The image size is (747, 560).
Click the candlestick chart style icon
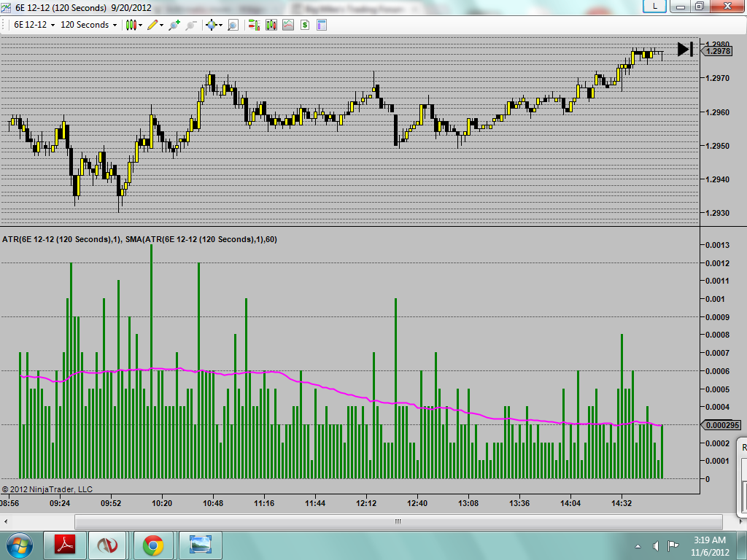click(131, 25)
